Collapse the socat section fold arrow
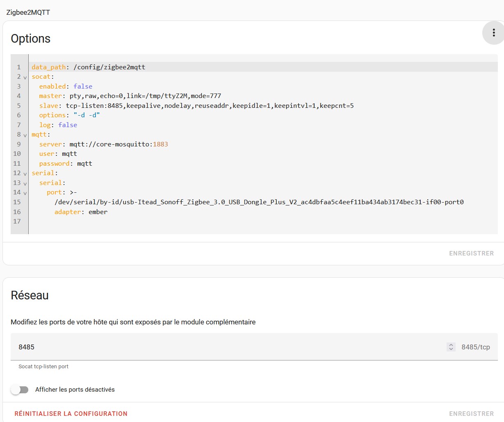 25,78
